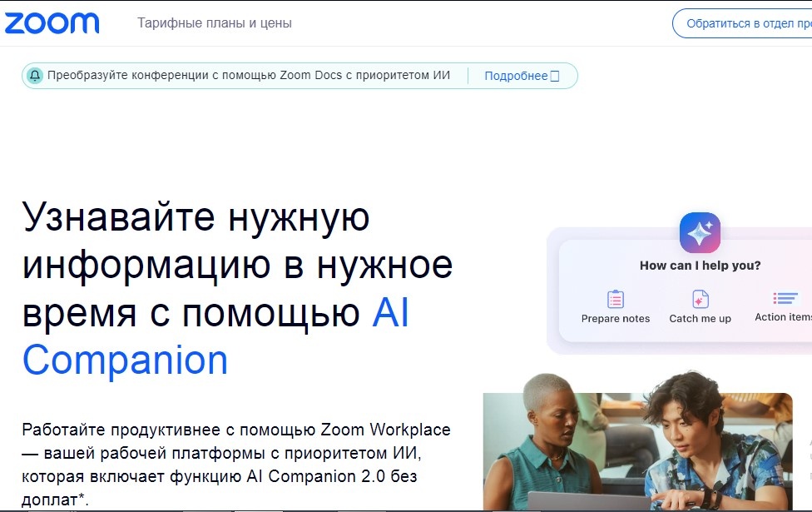Select the Catch me up label
Viewport: 812px width, 512px height.
point(701,319)
